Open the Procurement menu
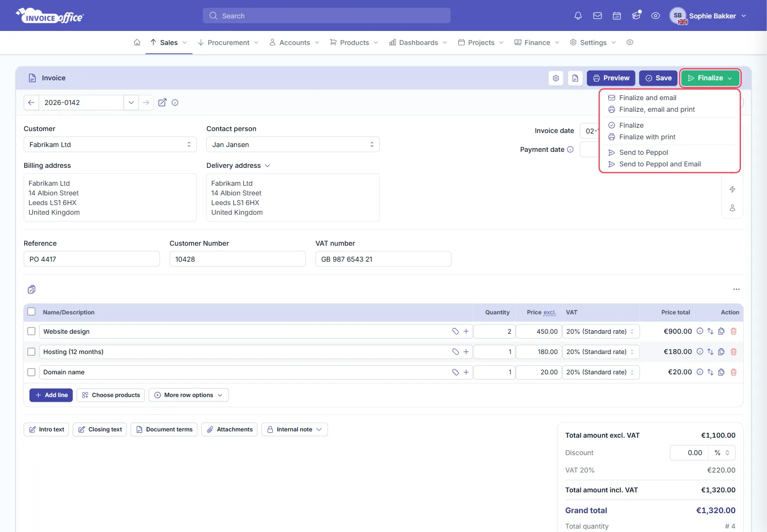767x532 pixels. 228,43
